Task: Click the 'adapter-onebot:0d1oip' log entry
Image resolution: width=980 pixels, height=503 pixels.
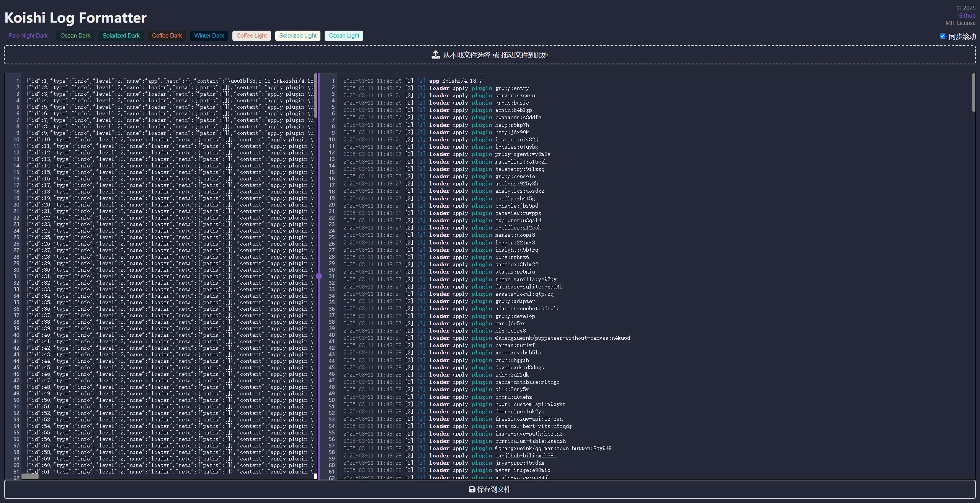Action: (451, 308)
